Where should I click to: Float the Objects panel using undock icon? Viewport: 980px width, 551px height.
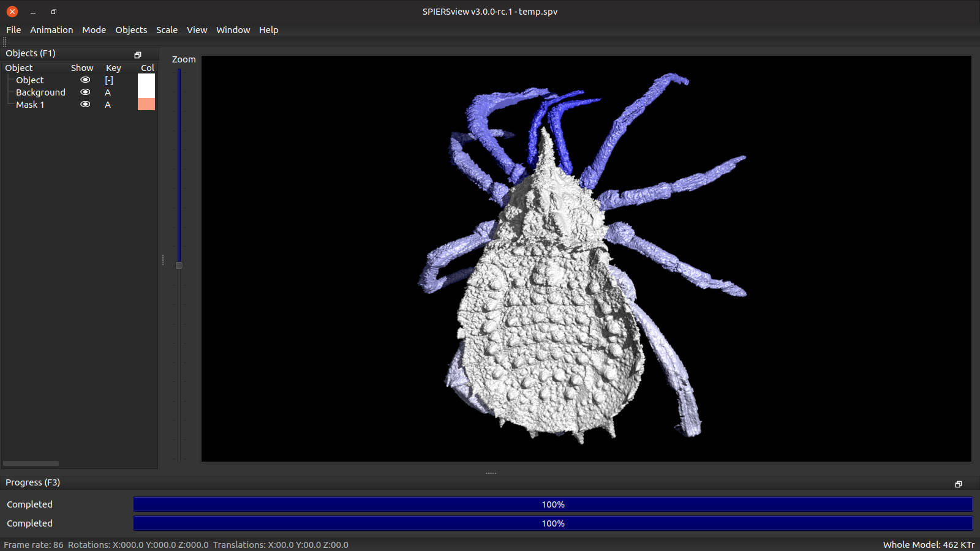coord(138,55)
